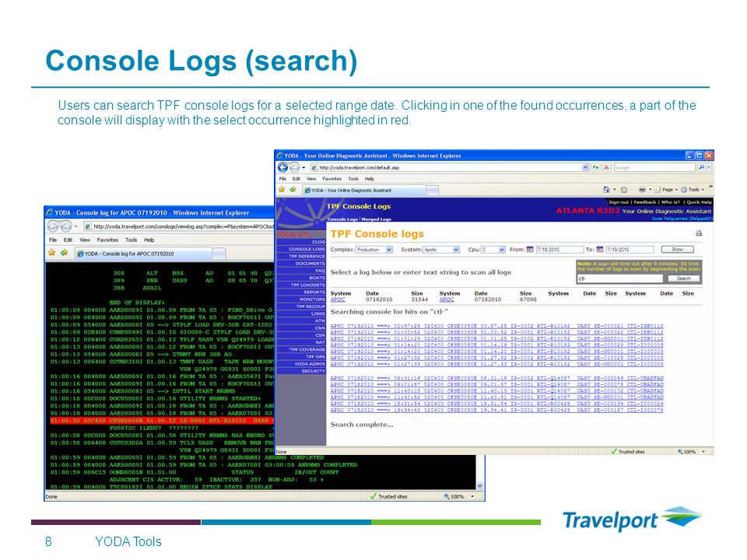Open the To date calendar icon
This screenshot has width=747, height=560.
(x=600, y=249)
